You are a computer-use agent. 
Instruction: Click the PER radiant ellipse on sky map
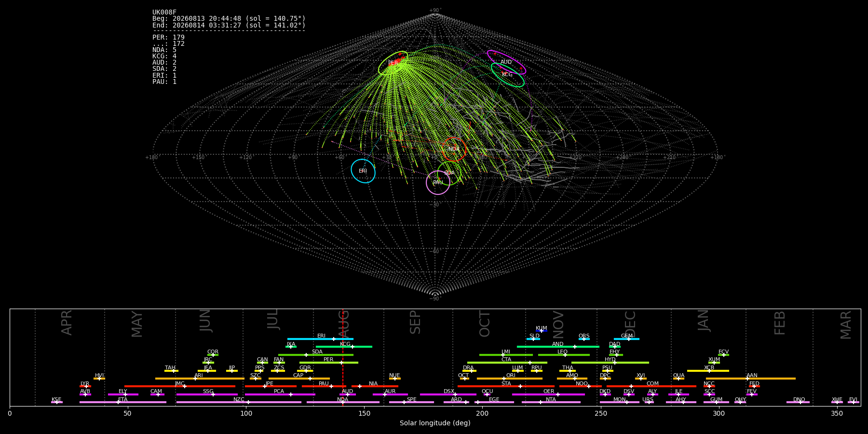tap(393, 63)
